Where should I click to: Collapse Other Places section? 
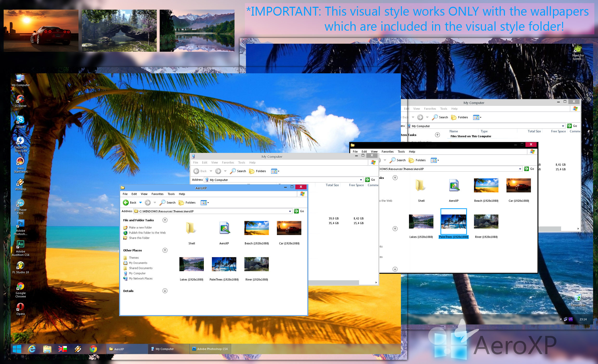pyautogui.click(x=165, y=250)
